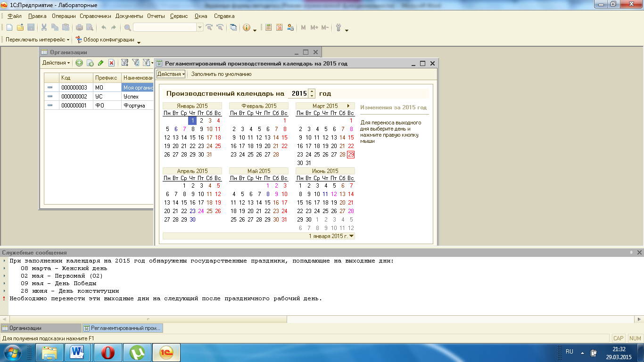The width and height of the screenshot is (644, 362).
Task: Open the dropdown arrow after Help icon
Action: click(255, 30)
